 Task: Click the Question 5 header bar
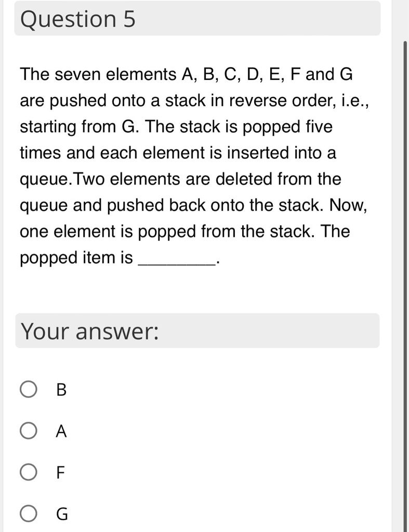pyautogui.click(x=197, y=19)
